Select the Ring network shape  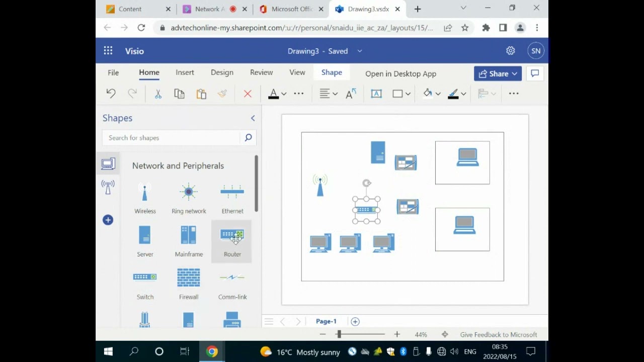(189, 198)
